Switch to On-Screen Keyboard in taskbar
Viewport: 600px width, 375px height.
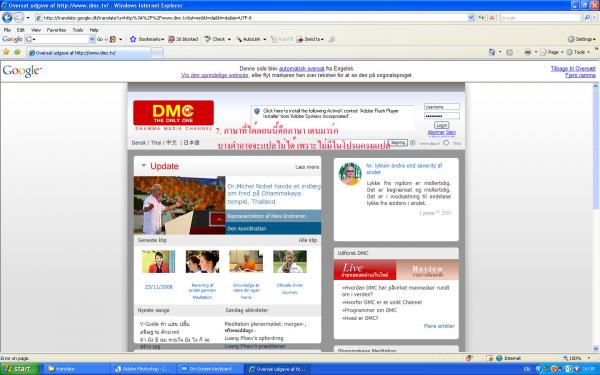(x=210, y=369)
